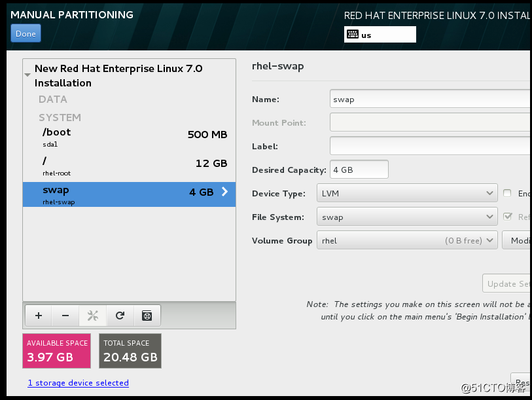Open the File System swap dropdown

[x=407, y=217]
